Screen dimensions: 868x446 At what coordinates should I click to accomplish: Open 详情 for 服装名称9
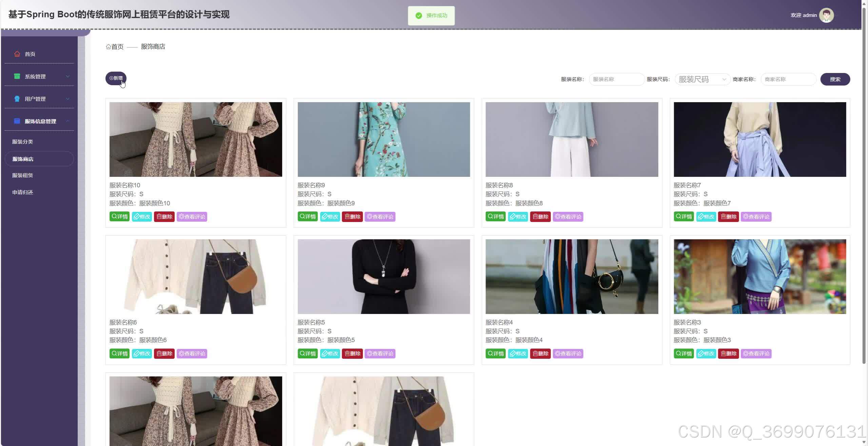[x=308, y=217]
